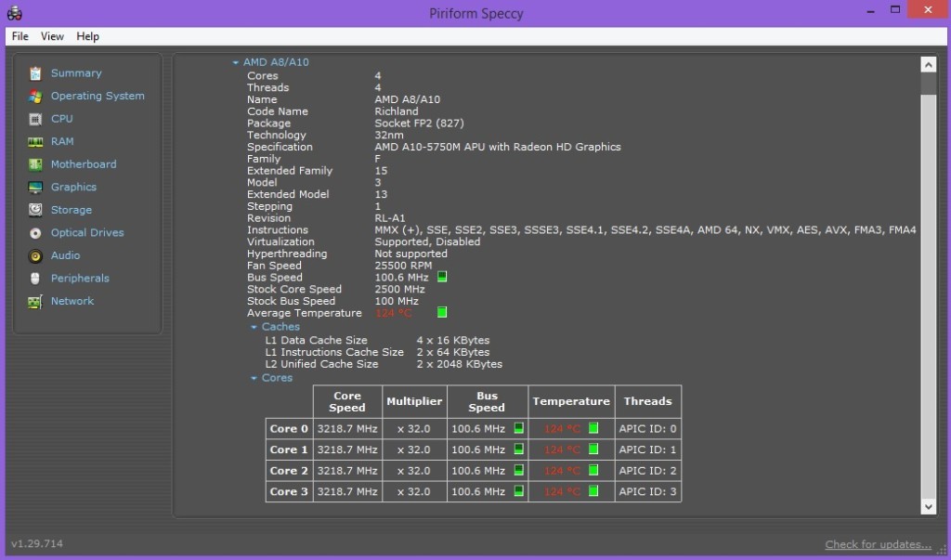Collapse the Caches section
The width and height of the screenshot is (951, 560).
click(x=254, y=327)
